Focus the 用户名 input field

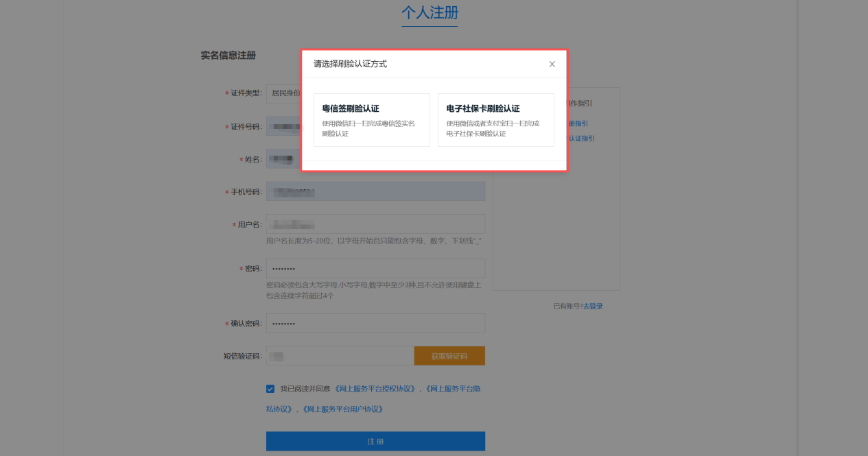click(375, 224)
